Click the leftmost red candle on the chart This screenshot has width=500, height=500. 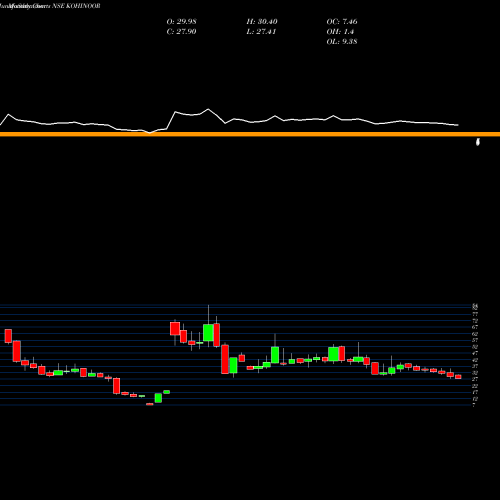8,336
